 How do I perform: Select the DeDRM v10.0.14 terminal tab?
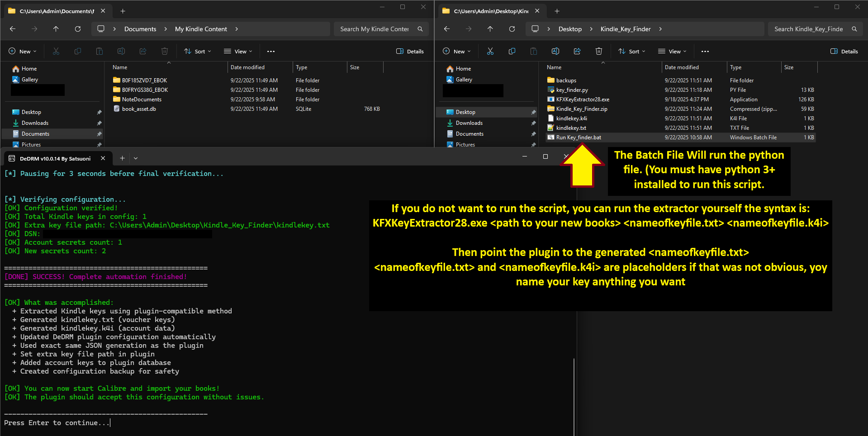55,159
